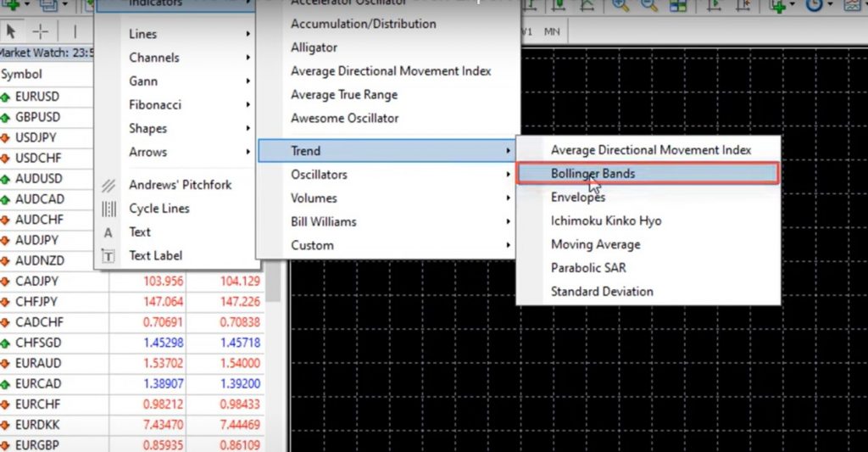
Task: Click the Text Label icon
Action: (x=108, y=255)
